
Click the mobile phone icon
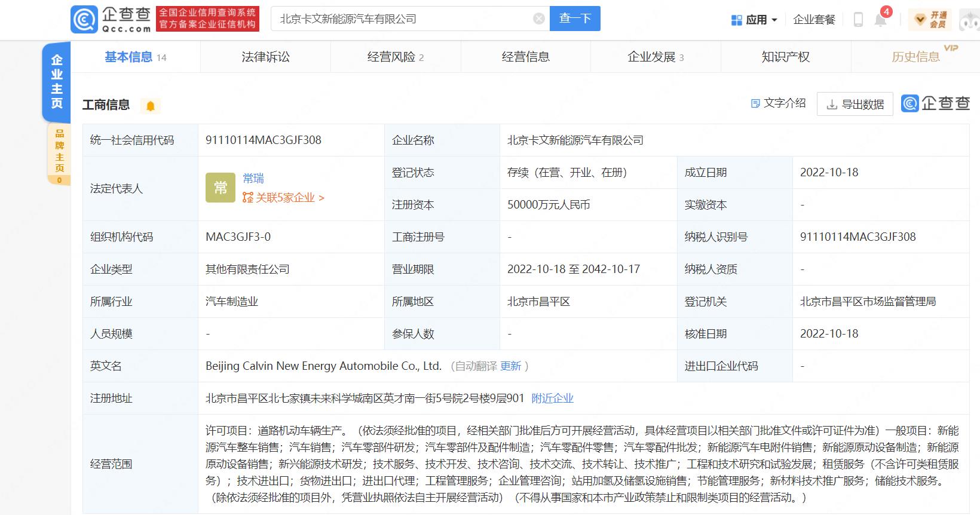857,20
